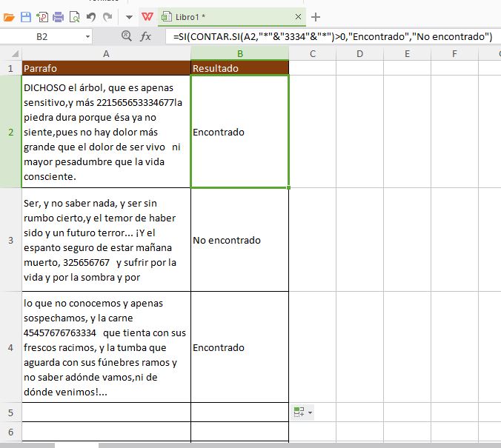This screenshot has width=501, height=448.
Task: Close the Libro1 tab
Action: click(x=298, y=16)
